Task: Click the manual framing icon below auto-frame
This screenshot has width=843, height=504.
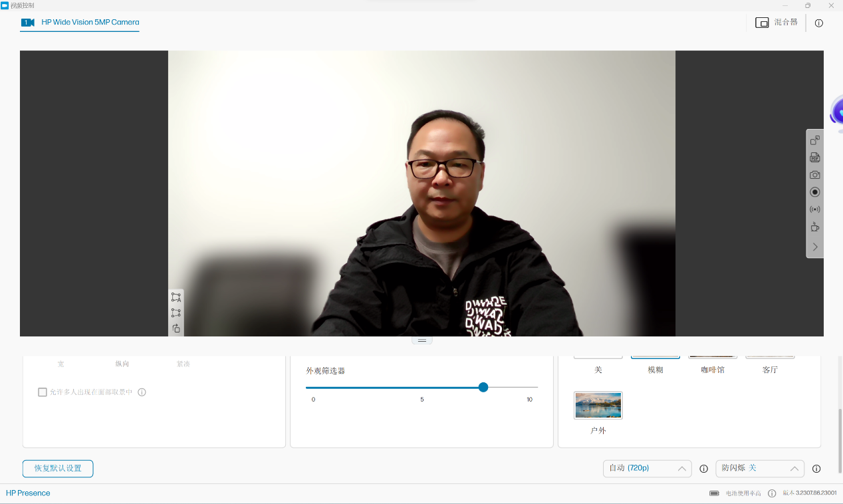Action: pyautogui.click(x=176, y=313)
